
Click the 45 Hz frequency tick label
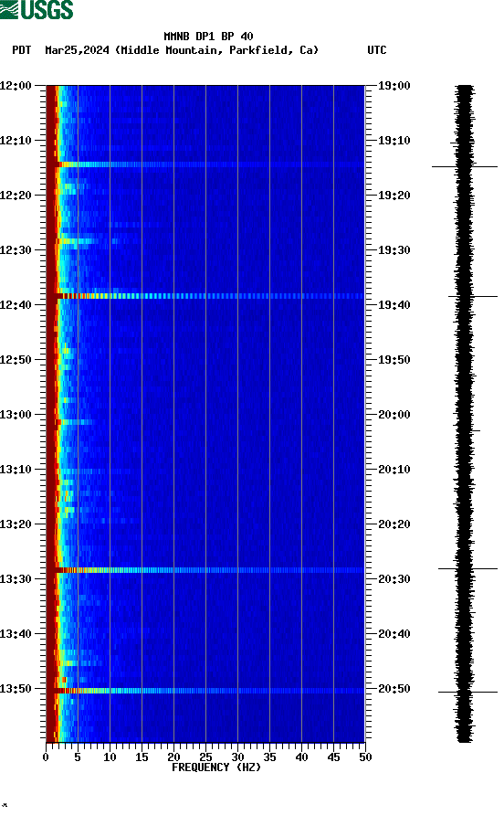point(333,757)
